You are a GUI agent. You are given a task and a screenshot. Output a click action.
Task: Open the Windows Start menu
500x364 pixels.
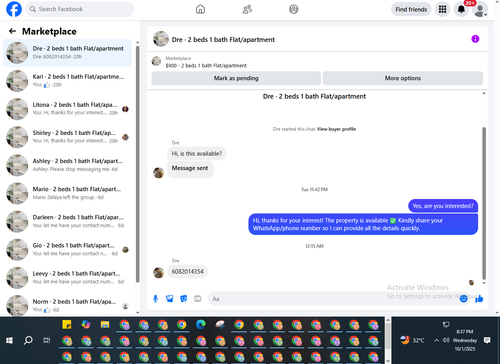pos(9,340)
